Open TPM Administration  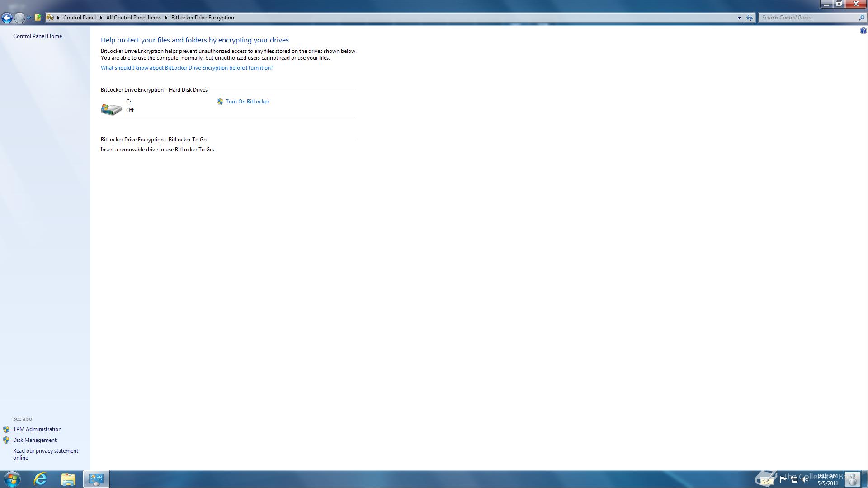(37, 429)
